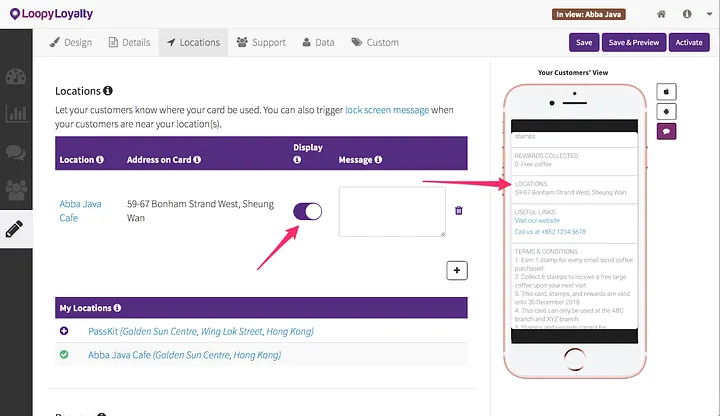
Task: Click the LoopyLoyalty logo
Action: click(x=51, y=14)
